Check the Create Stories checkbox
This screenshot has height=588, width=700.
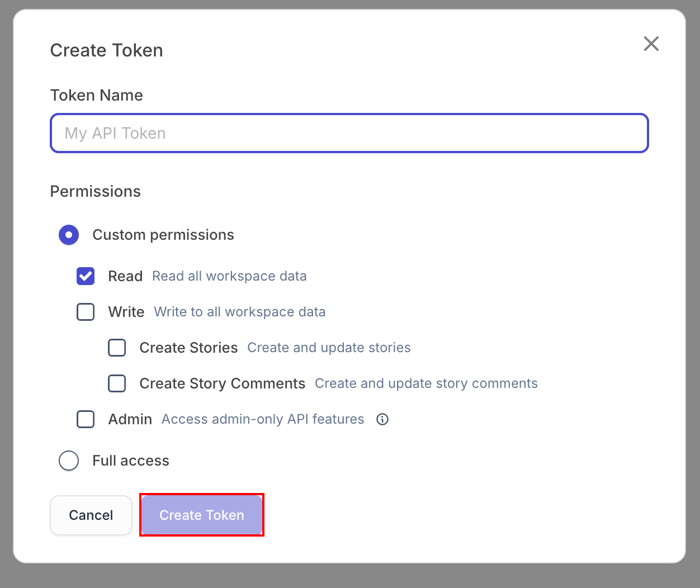point(117,348)
